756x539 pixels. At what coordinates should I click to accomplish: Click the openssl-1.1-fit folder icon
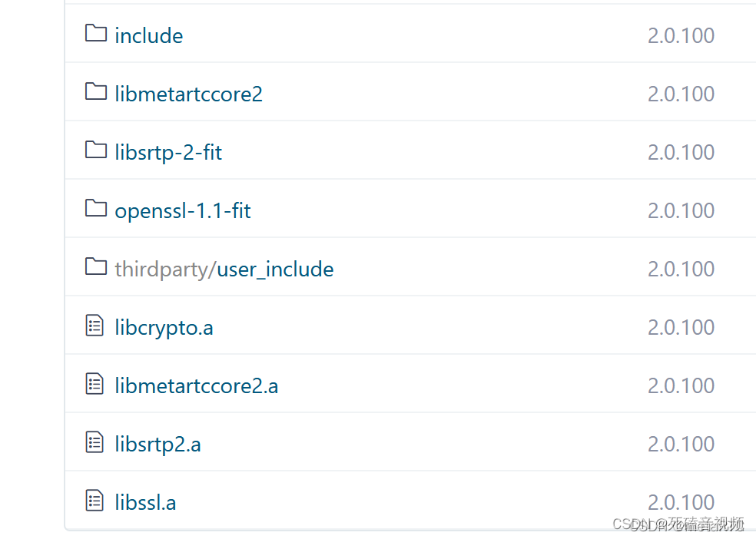point(95,208)
